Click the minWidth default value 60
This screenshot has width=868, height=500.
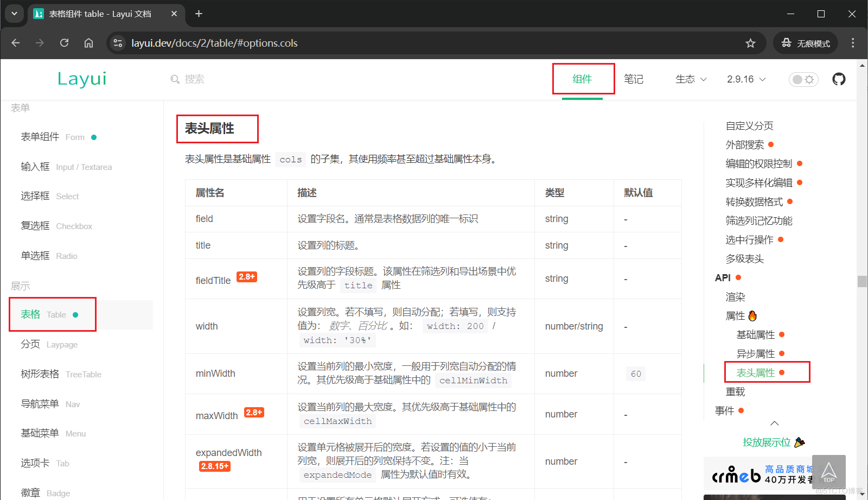coord(636,374)
